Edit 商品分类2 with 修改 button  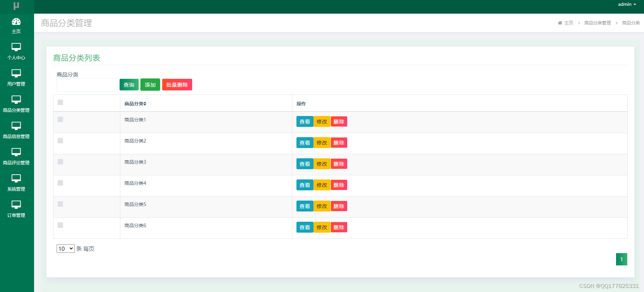[322, 143]
